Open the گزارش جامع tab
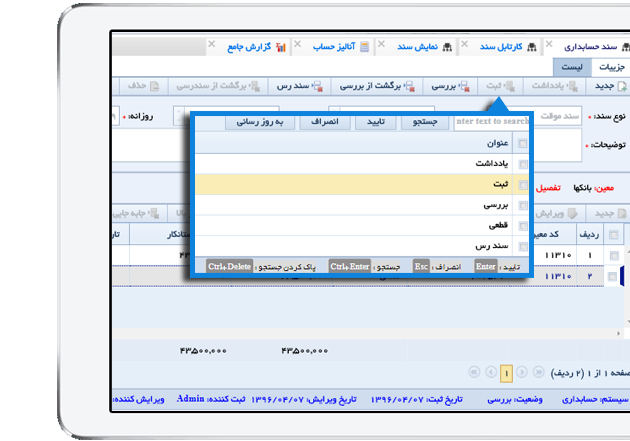Screen dimensions: 630x441 249,47
